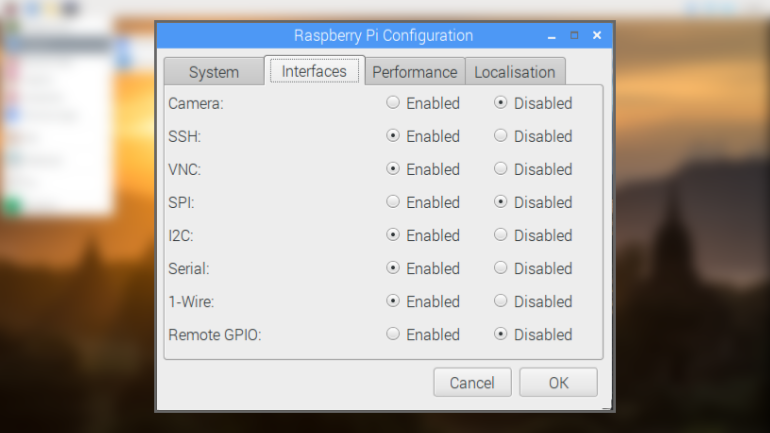Select Enabled for 1-Wire
This screenshot has width=770, height=433.
(x=393, y=301)
